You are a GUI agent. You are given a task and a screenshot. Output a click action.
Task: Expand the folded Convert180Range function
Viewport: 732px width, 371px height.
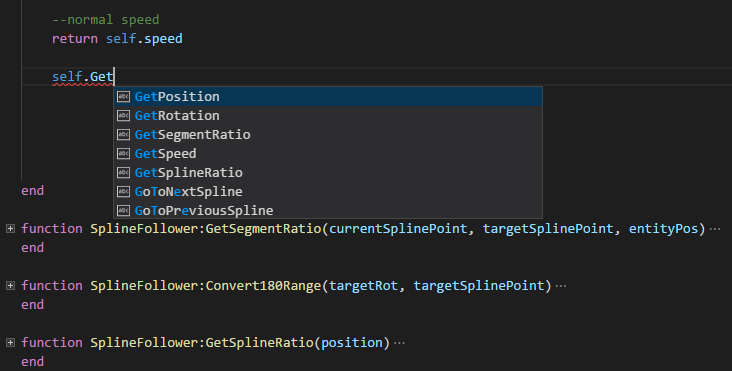(10, 286)
